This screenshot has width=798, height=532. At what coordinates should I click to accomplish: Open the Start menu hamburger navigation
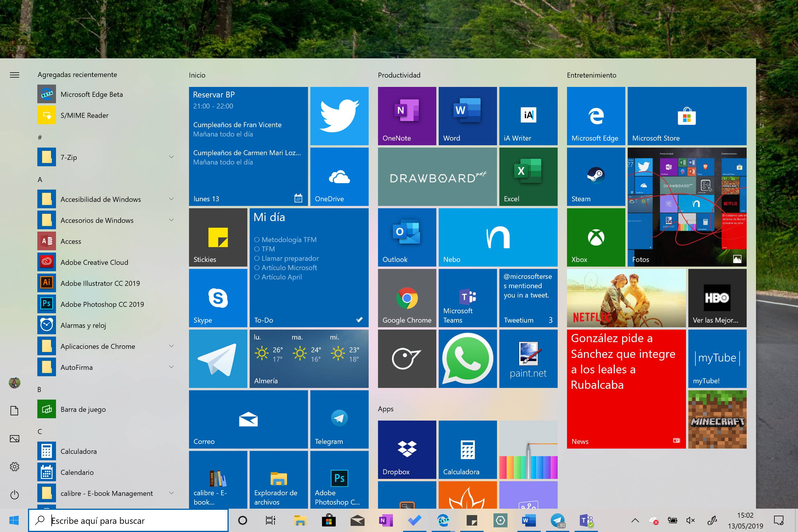15,75
